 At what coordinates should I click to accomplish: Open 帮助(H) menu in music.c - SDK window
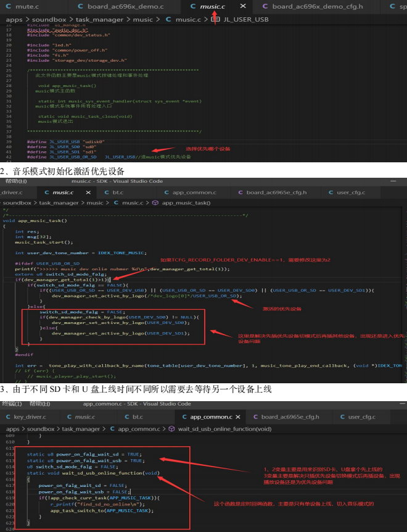(16, 181)
